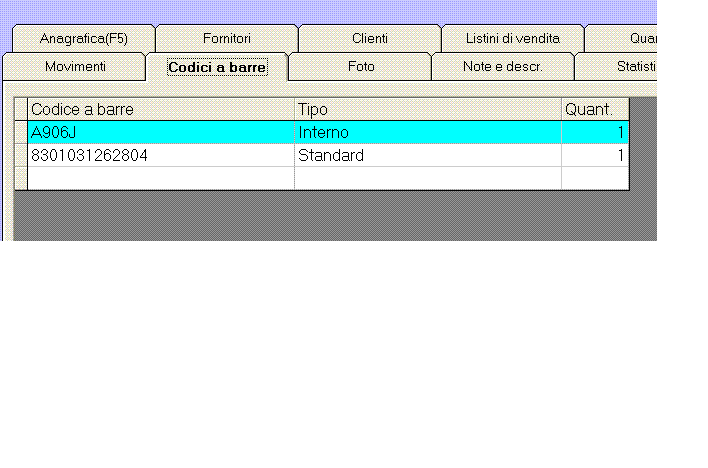708x468 pixels.
Task: Click the Tipo column header
Action: [x=427, y=109]
